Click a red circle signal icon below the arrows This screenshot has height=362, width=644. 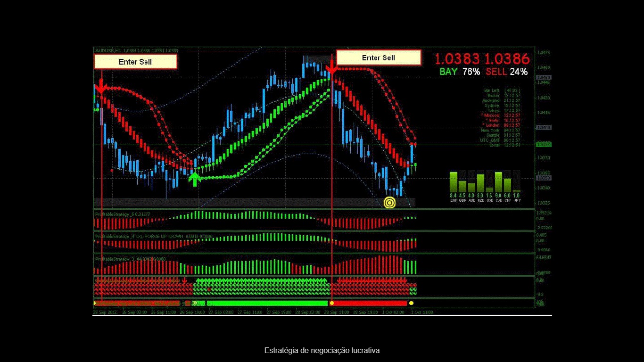point(210,288)
